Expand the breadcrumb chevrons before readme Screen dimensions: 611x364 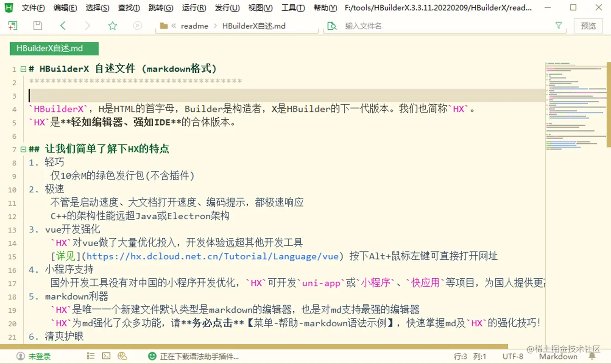pos(173,26)
